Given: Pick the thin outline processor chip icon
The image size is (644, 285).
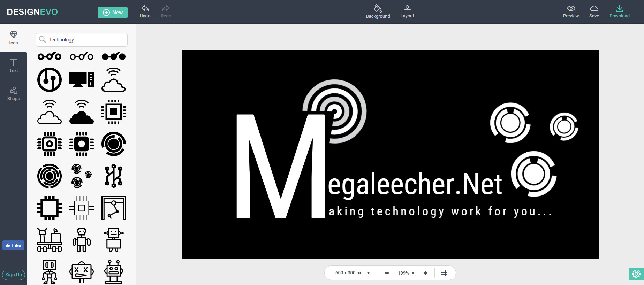Looking at the screenshot, I should (82, 208).
